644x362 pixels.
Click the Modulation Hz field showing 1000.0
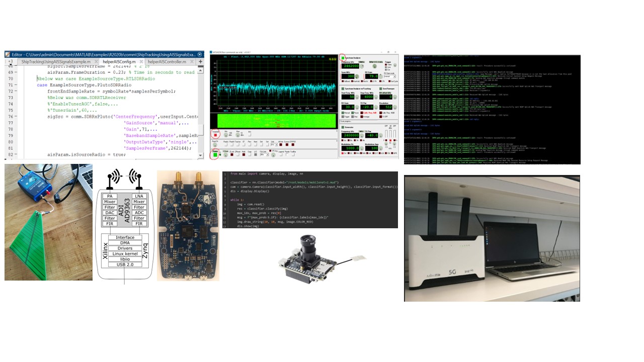(350, 148)
